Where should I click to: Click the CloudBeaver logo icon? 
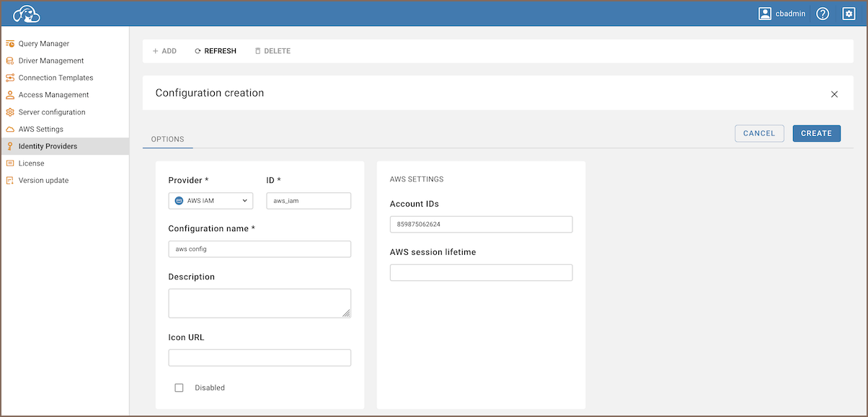27,14
